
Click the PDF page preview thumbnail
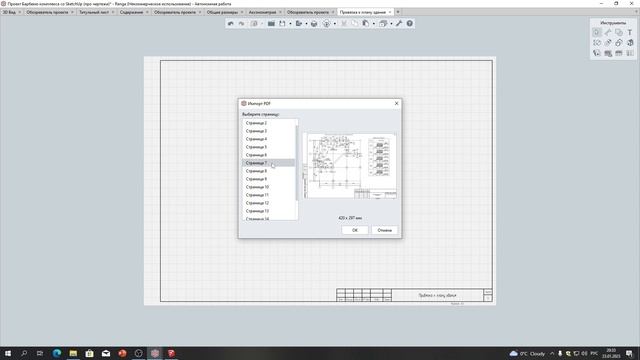click(x=350, y=165)
